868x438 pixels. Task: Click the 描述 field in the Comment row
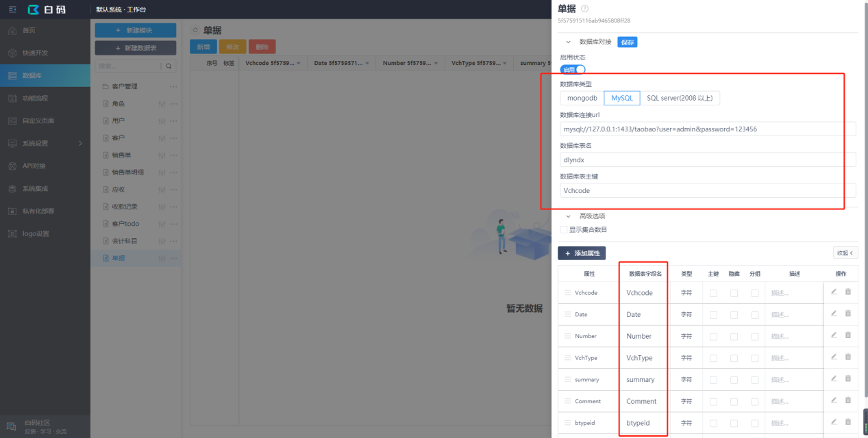[x=795, y=402]
